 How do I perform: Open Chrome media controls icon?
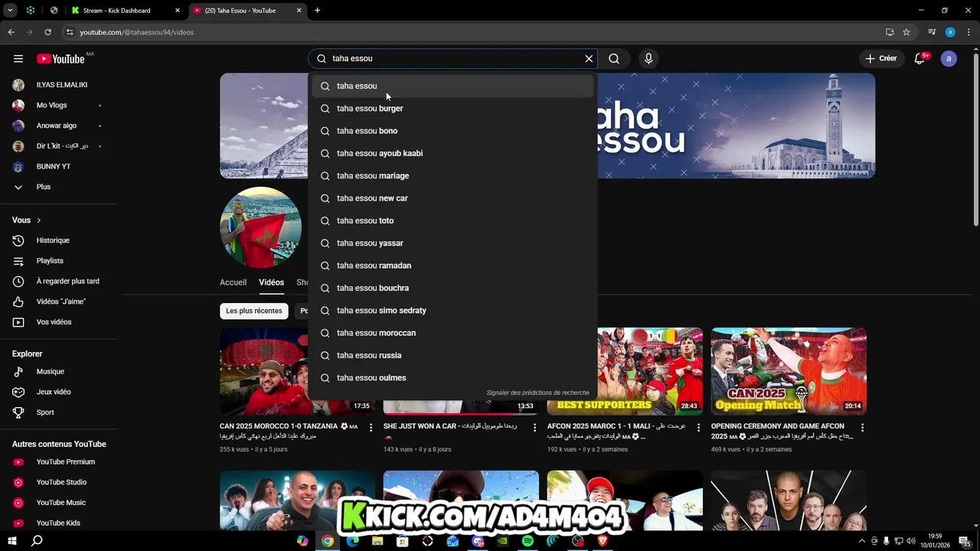coord(932,32)
